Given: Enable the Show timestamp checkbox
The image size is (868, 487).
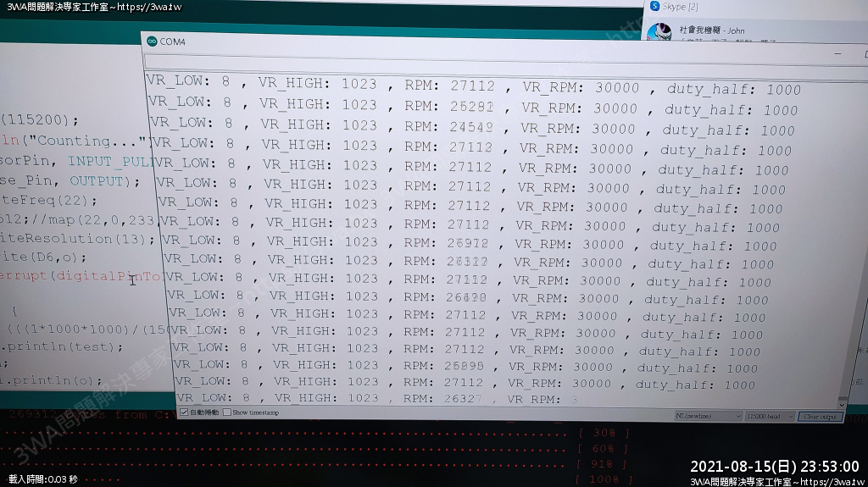Looking at the screenshot, I should (x=227, y=412).
